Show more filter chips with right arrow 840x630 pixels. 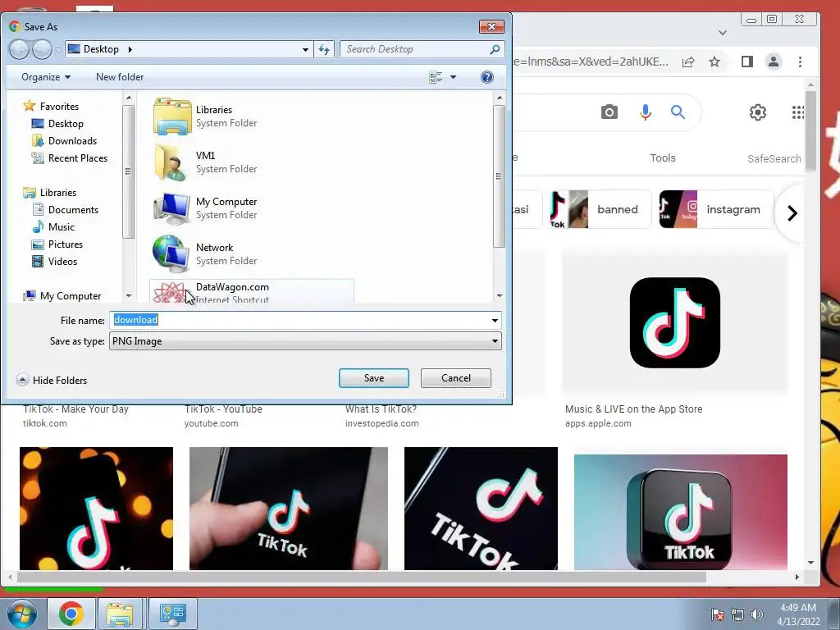[x=792, y=213]
